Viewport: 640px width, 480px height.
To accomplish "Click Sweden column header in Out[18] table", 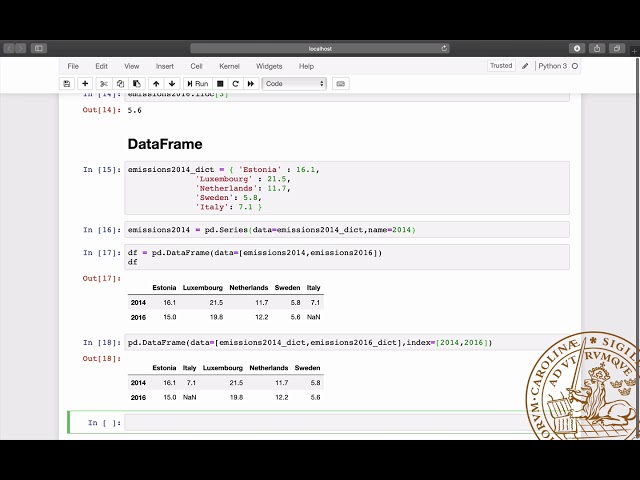I will pyautogui.click(x=307, y=368).
